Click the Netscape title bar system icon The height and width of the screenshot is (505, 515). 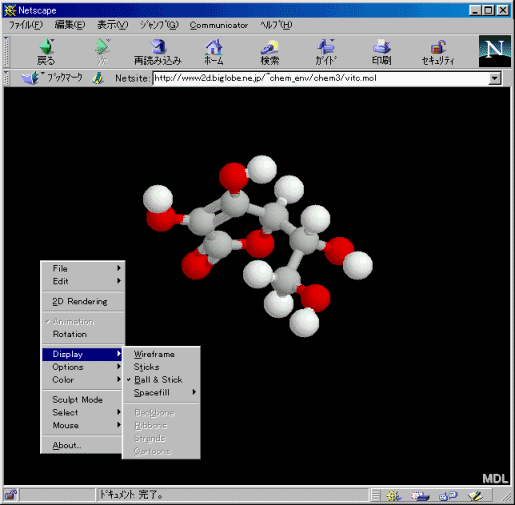pos(10,10)
